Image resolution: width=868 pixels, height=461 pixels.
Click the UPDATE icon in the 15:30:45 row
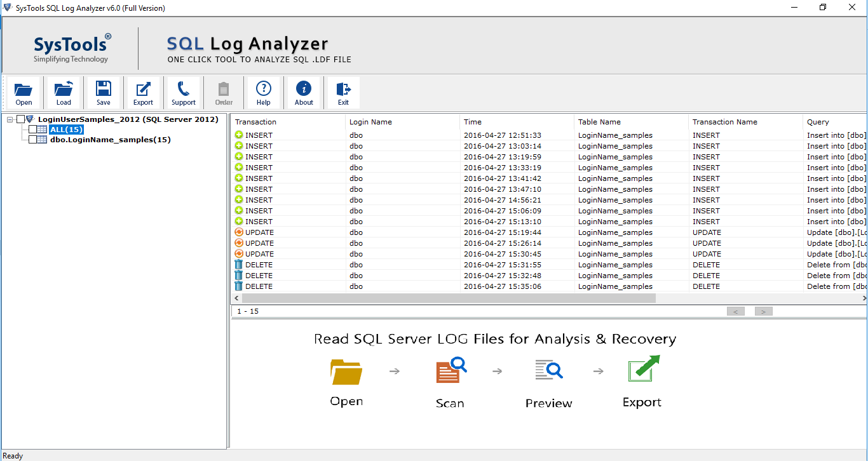[239, 253]
